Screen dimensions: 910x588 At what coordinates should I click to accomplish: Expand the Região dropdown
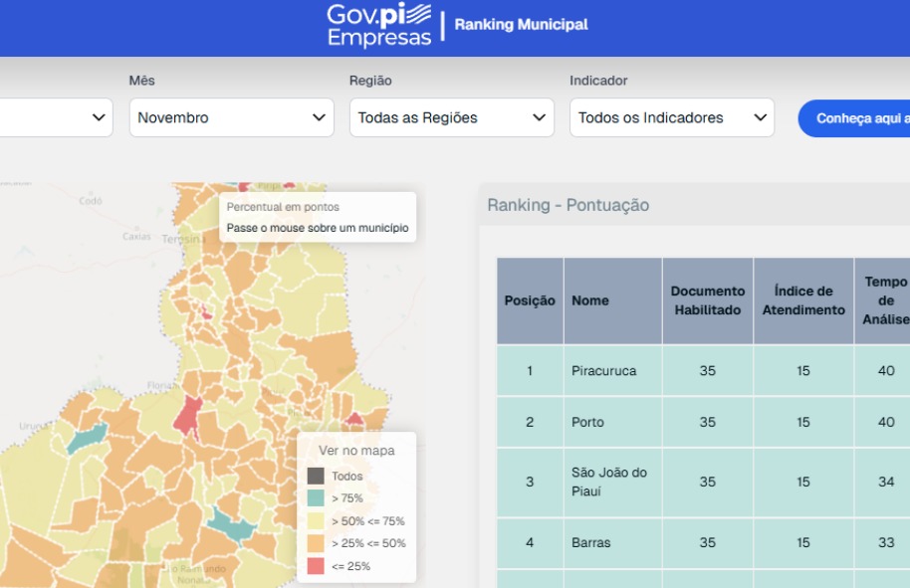[451, 117]
